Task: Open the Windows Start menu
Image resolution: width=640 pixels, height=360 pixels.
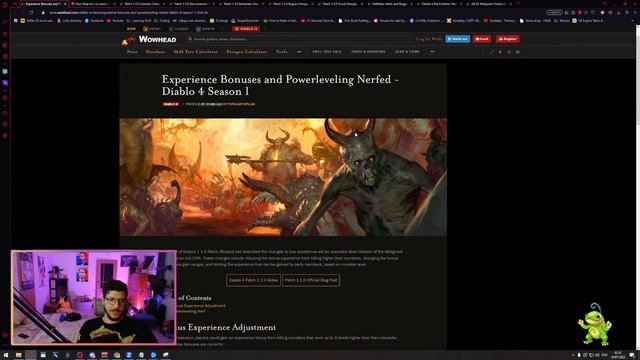Action: pyautogui.click(x=6, y=355)
